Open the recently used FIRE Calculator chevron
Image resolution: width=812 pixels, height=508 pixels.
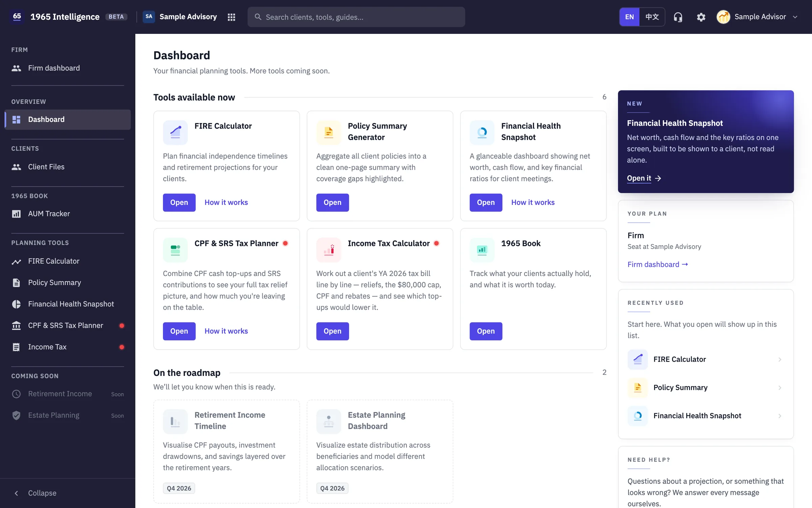pyautogui.click(x=780, y=359)
